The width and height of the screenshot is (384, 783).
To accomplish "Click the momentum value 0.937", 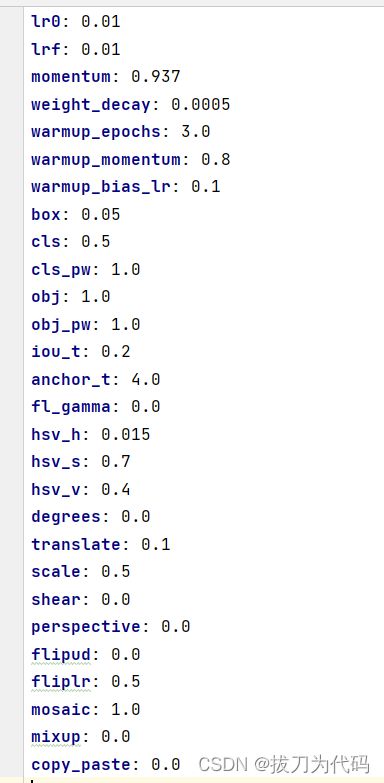I will pos(155,77).
